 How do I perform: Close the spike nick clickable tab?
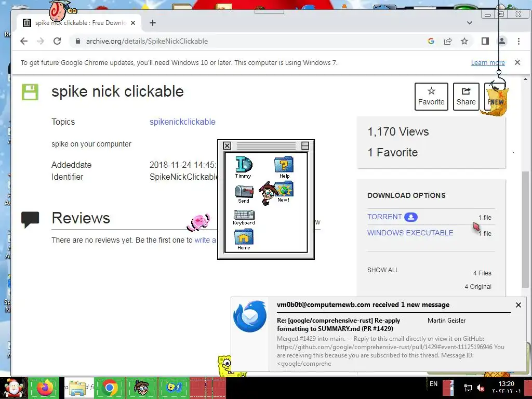[133, 23]
